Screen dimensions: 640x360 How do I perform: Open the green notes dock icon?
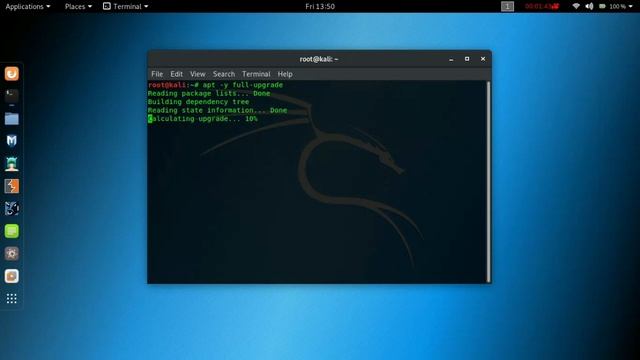pos(11,231)
